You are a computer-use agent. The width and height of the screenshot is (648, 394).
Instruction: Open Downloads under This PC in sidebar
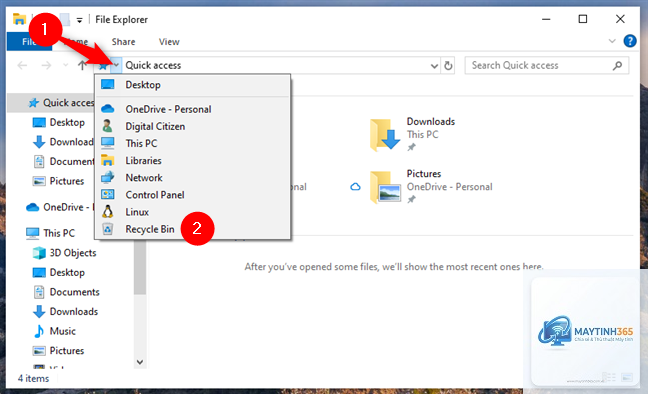[74, 311]
